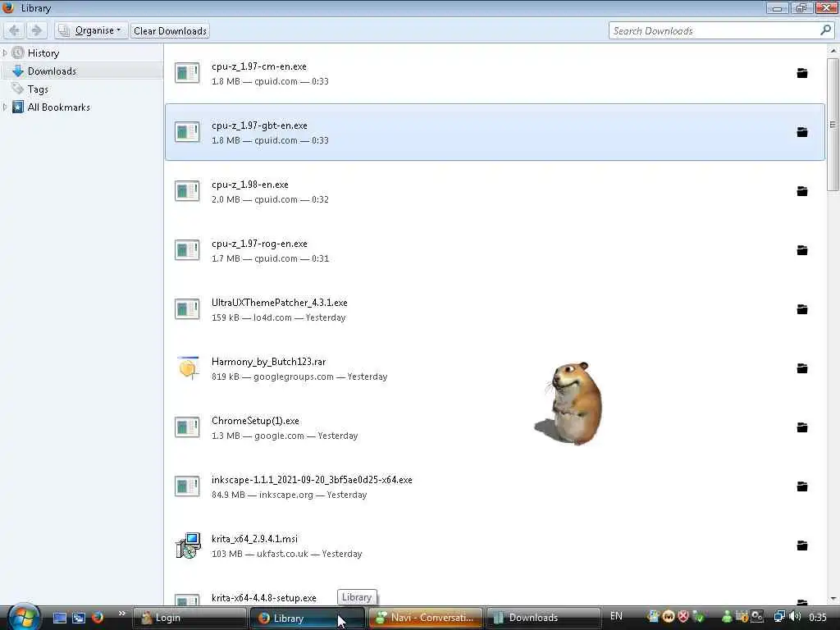Go back with the back arrow
Viewport: 840px width, 630px height.
15,30
